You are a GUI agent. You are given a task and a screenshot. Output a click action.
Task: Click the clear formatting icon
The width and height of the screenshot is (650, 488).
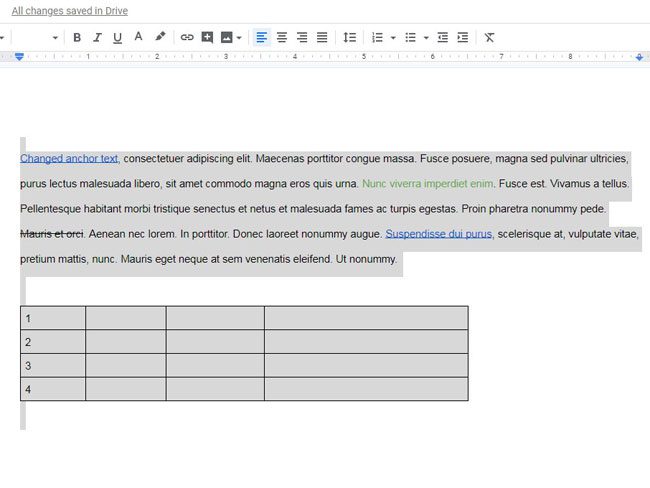489,37
